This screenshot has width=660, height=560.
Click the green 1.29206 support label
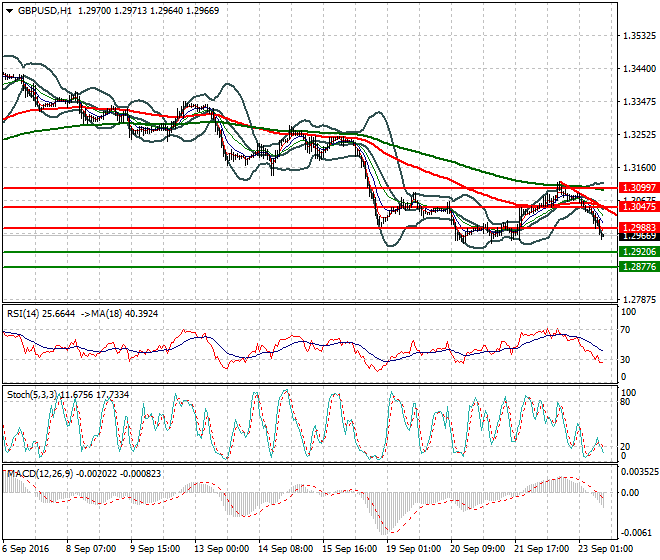click(637, 252)
